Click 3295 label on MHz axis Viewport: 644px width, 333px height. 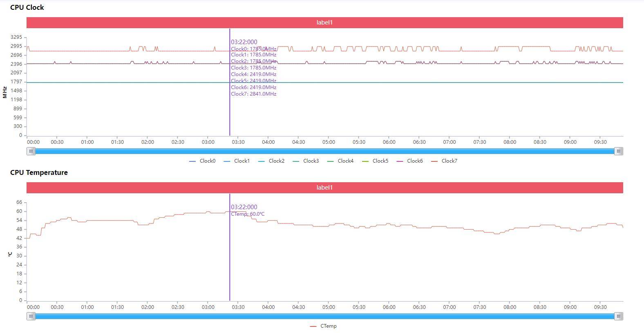pos(16,37)
